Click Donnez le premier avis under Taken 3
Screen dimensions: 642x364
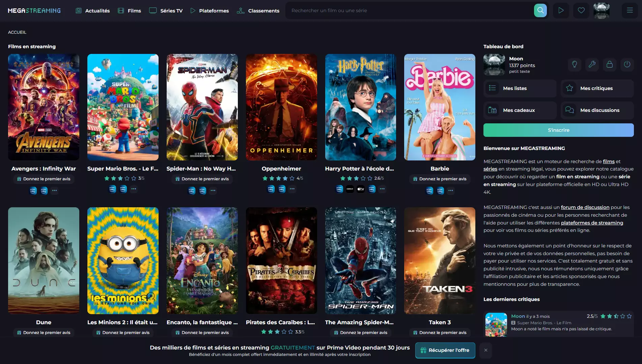click(x=440, y=333)
